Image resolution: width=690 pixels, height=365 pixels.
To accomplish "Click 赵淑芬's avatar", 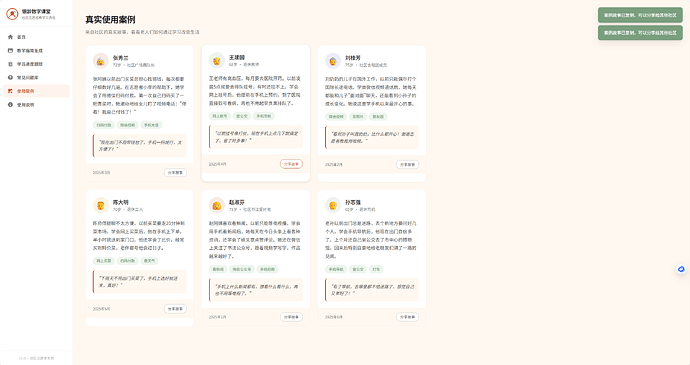I will click(x=217, y=205).
